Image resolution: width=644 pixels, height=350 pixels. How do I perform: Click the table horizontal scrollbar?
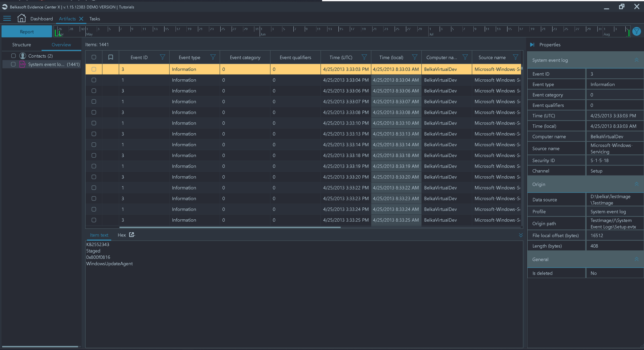[x=230, y=227]
